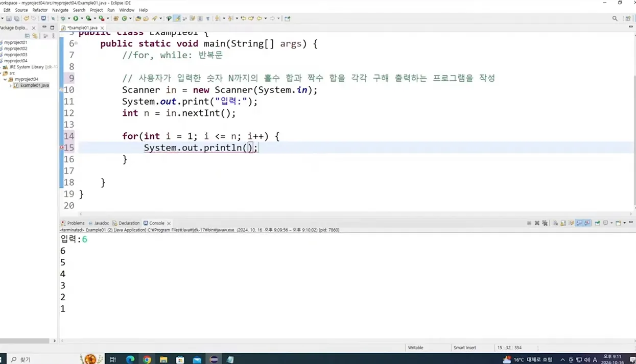Expand the Example01.java tree node
This screenshot has height=364, width=636.
click(11, 85)
